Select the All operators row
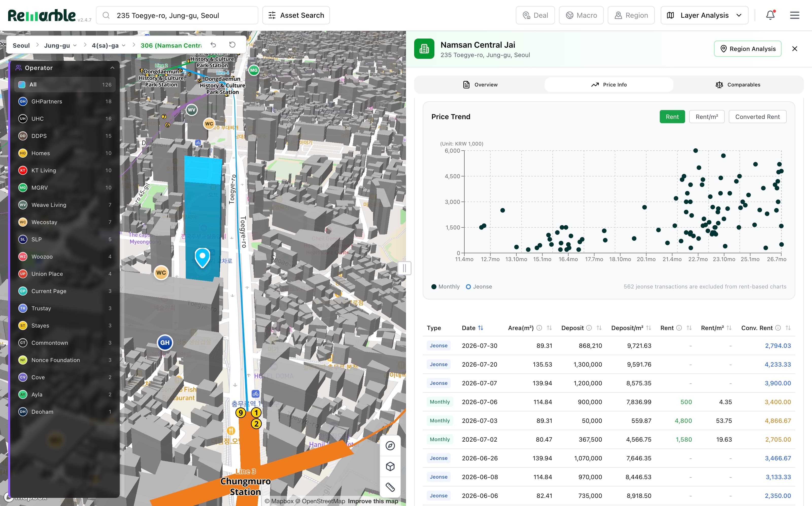812x506 pixels. click(x=65, y=84)
